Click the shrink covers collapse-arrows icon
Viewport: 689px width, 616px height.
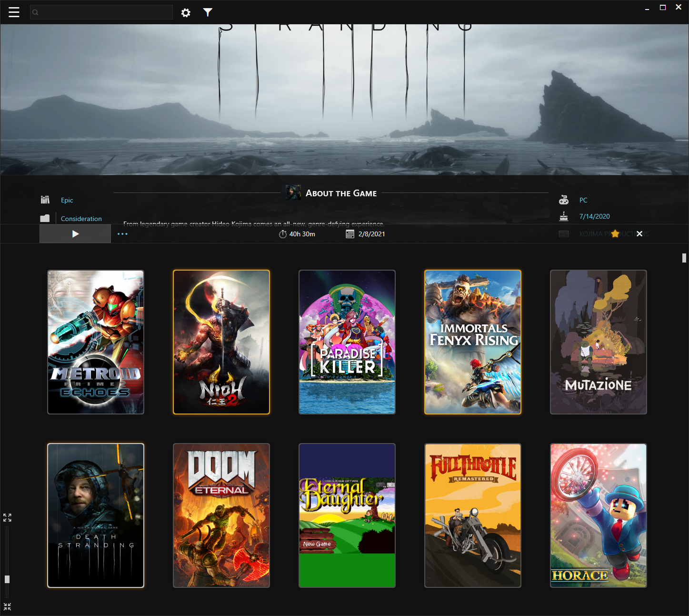7,606
